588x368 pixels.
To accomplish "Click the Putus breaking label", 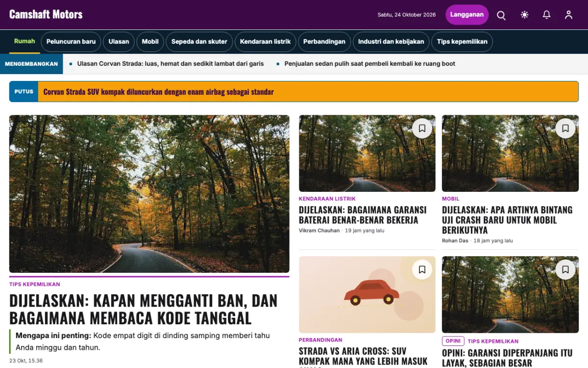I will [24, 92].
